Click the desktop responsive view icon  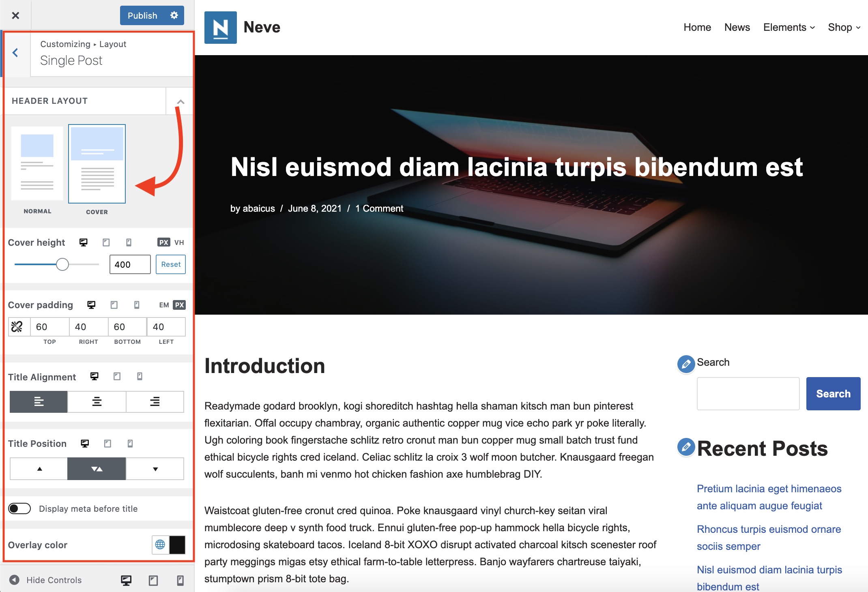127,580
